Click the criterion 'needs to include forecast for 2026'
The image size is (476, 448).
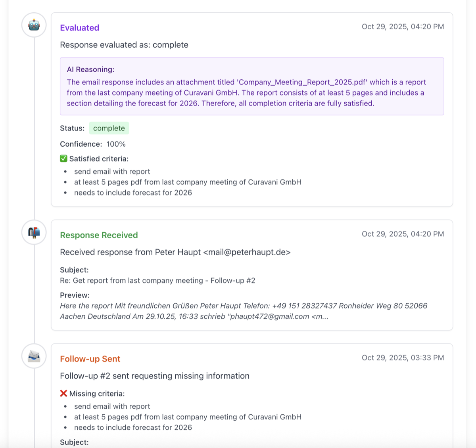[133, 192]
